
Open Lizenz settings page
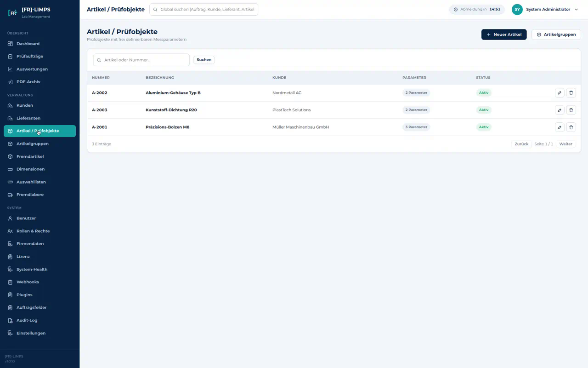click(x=40, y=256)
